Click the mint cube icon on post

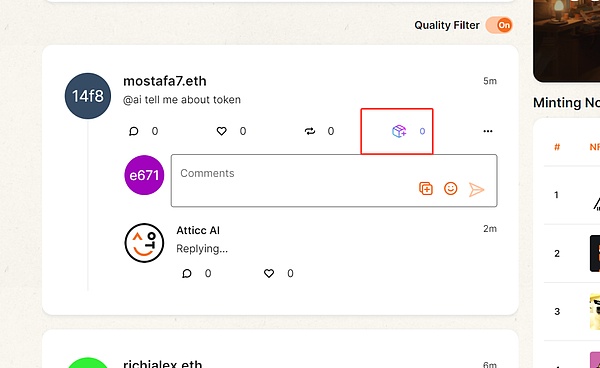(399, 131)
